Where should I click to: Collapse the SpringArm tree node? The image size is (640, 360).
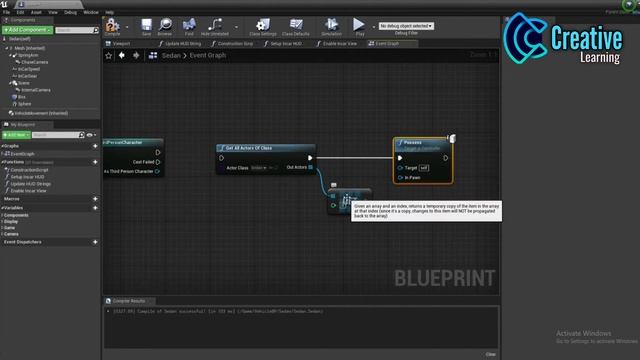10,55
